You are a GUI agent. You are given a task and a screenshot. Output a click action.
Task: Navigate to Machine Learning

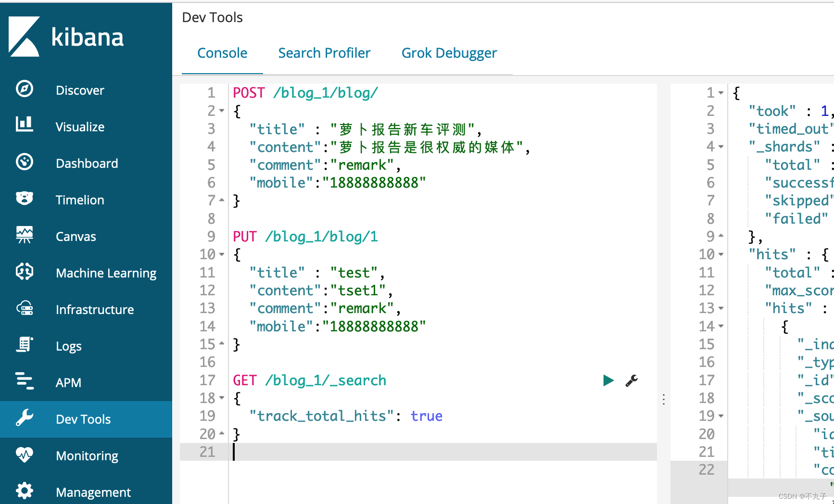point(106,273)
